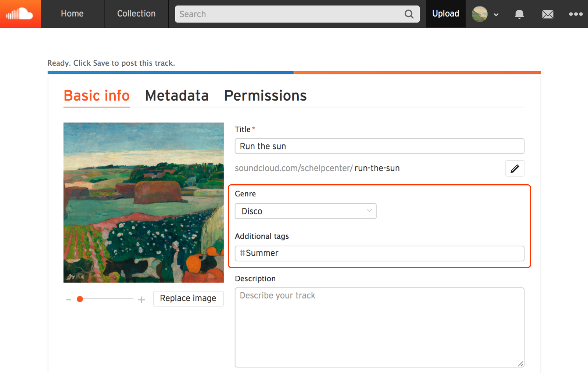Click the search magnifier icon

point(409,14)
